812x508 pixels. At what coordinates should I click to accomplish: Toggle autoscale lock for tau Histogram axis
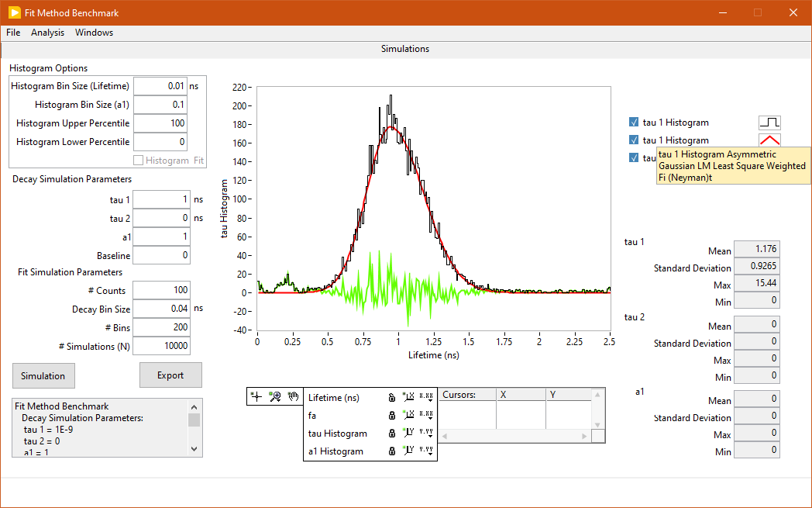click(392, 433)
